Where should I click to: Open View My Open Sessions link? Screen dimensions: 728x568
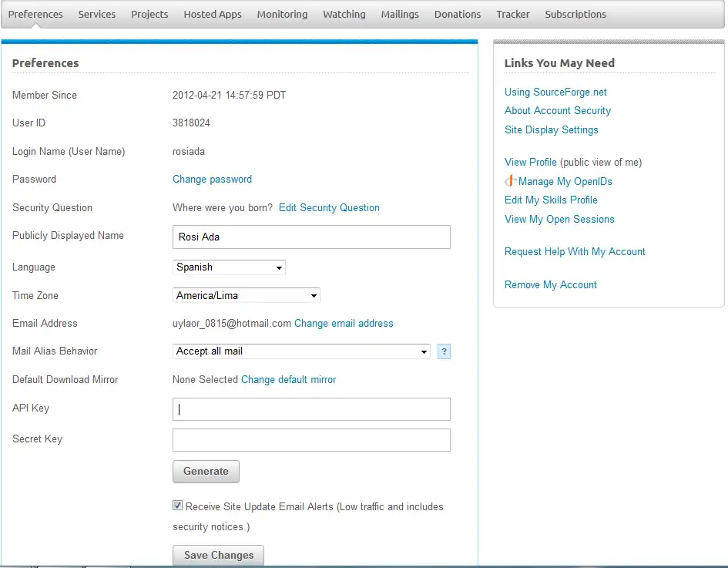click(559, 219)
